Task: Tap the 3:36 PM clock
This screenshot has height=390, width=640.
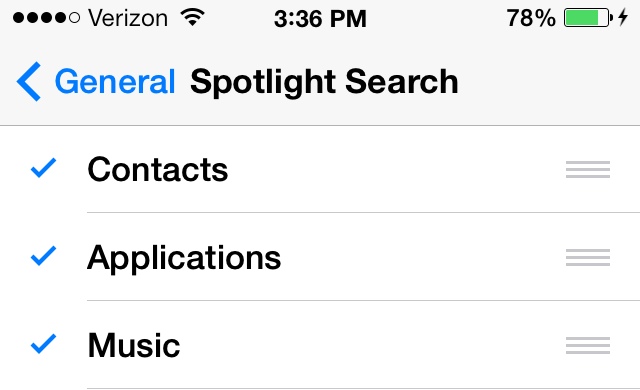Action: 320,19
